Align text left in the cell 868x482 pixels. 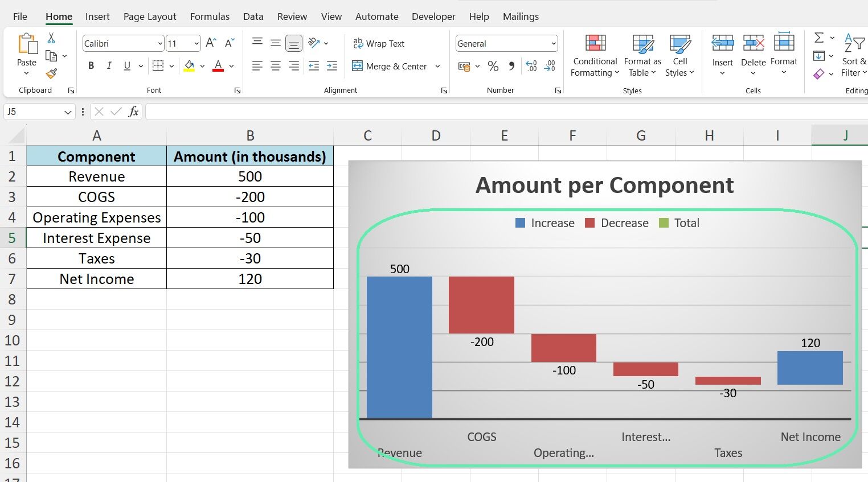pyautogui.click(x=257, y=66)
